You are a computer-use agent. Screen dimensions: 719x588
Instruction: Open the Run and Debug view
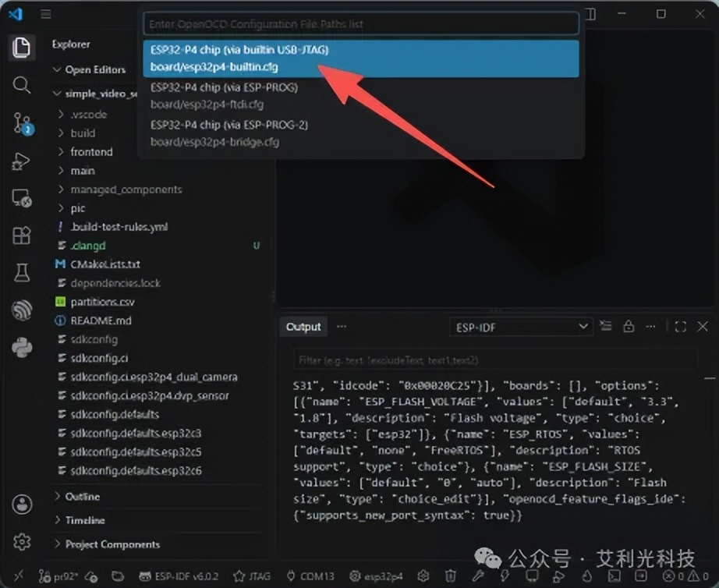coord(21,161)
